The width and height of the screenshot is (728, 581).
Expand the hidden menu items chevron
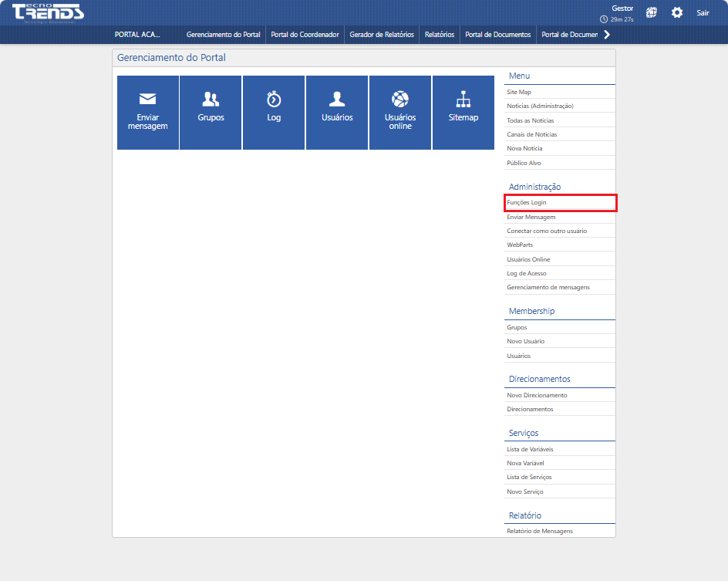[x=606, y=34]
